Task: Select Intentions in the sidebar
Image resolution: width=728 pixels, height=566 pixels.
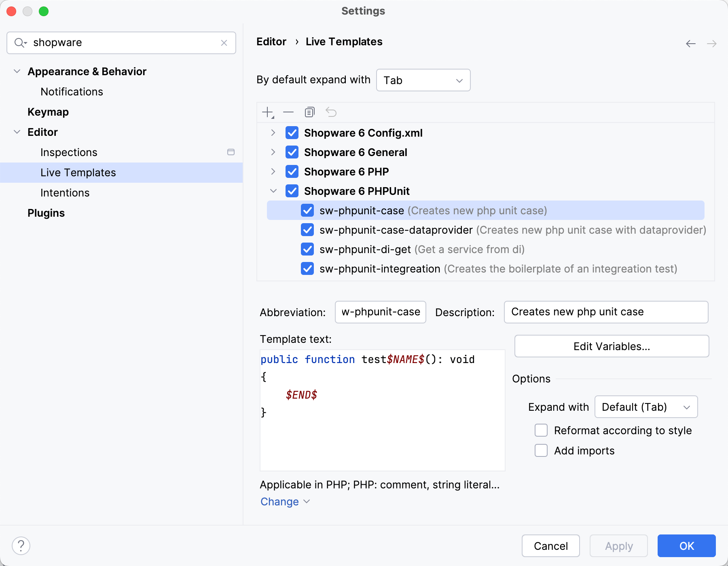Action: point(65,192)
